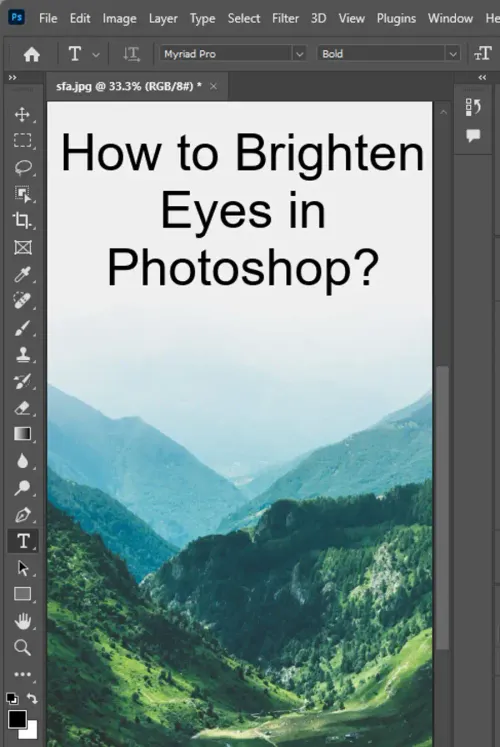Open the Window menu

tap(450, 19)
